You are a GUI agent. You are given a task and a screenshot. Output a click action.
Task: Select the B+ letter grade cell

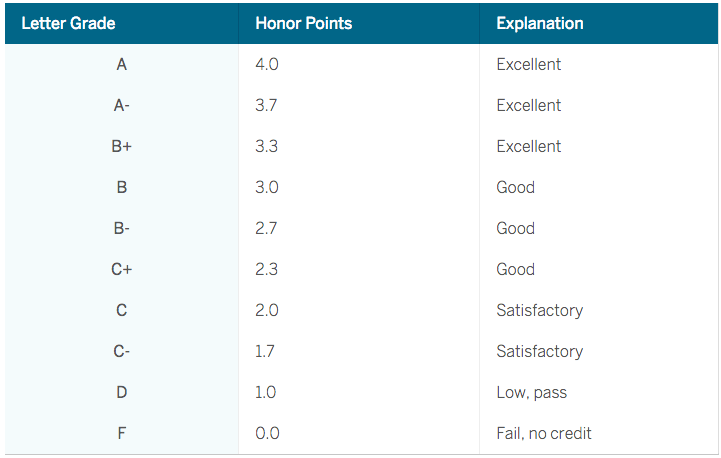[121, 146]
